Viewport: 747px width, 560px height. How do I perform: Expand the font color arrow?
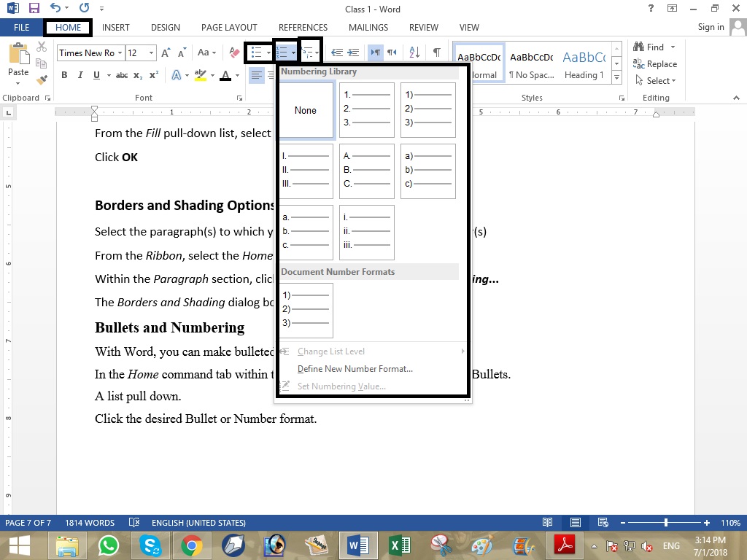tap(237, 75)
